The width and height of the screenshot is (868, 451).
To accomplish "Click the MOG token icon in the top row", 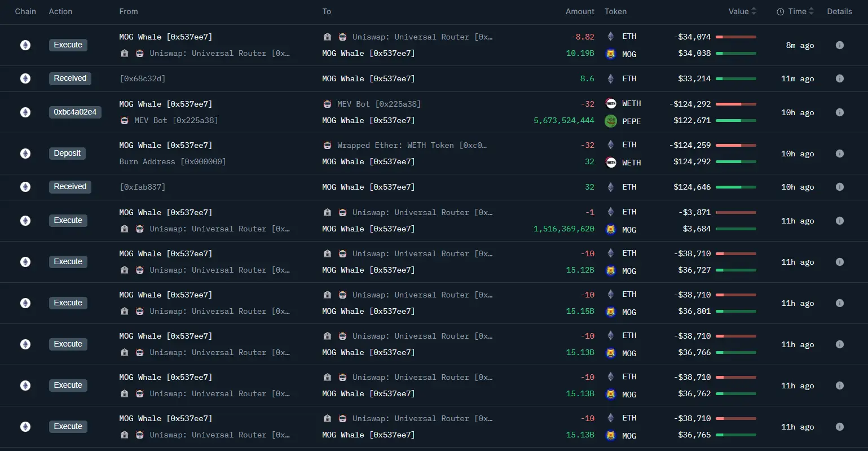I will click(x=611, y=54).
